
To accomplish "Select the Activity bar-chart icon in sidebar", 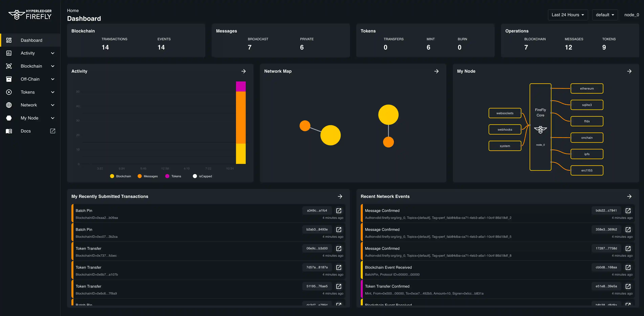I will tap(9, 53).
